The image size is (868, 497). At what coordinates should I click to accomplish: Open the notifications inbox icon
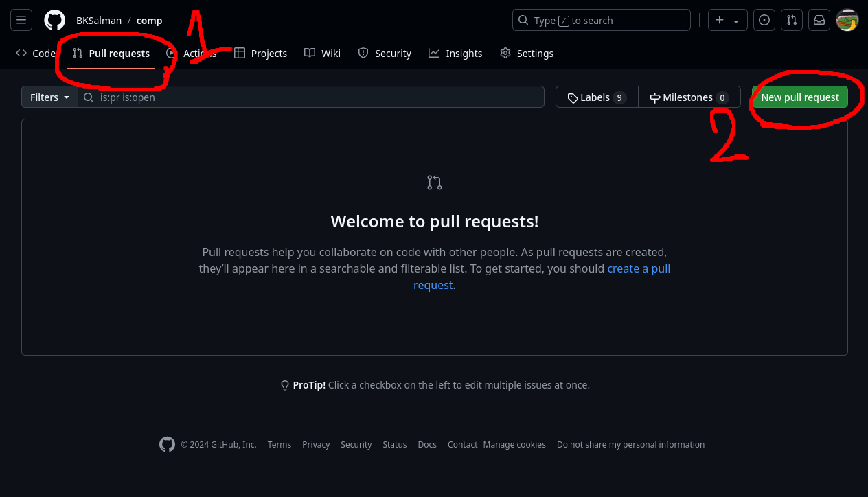(x=819, y=21)
